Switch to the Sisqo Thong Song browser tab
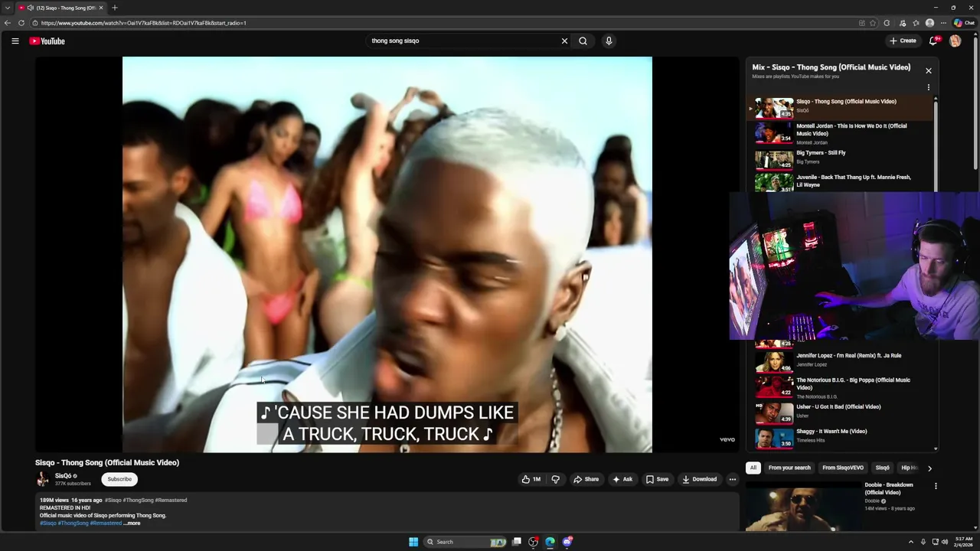980x551 pixels. 60,8
